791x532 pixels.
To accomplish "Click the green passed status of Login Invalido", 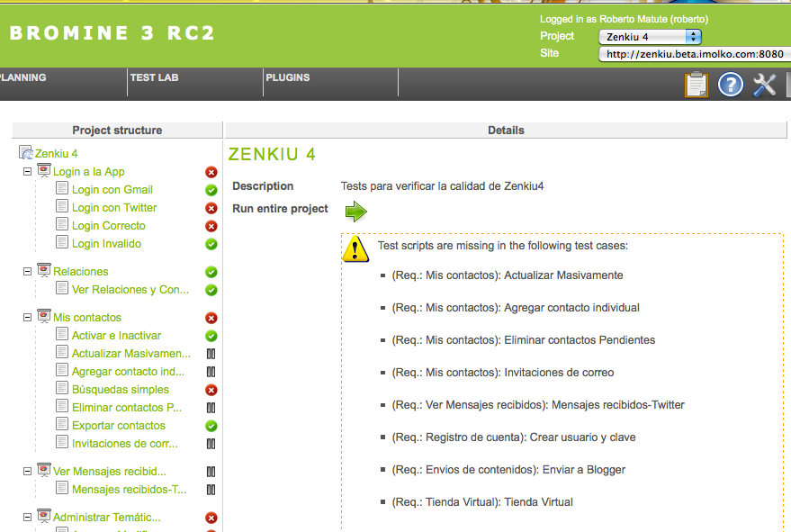I will coord(211,244).
